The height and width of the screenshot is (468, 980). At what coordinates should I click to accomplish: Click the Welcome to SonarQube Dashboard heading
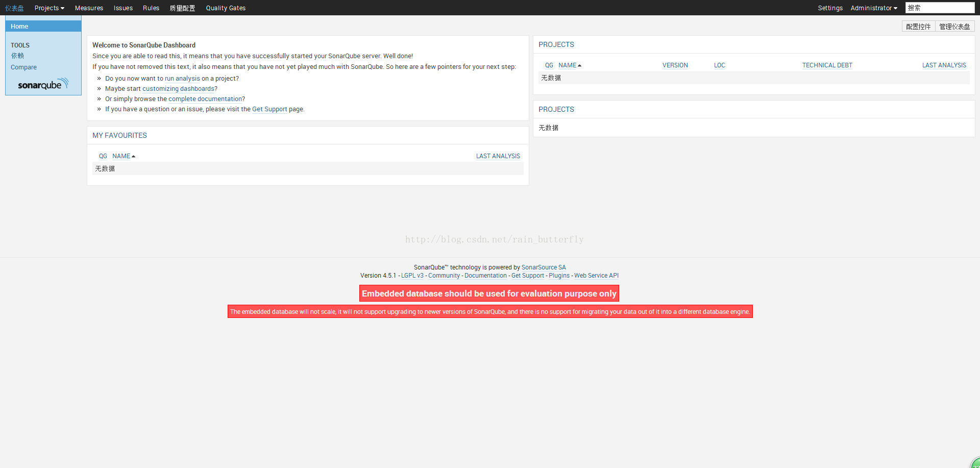144,45
